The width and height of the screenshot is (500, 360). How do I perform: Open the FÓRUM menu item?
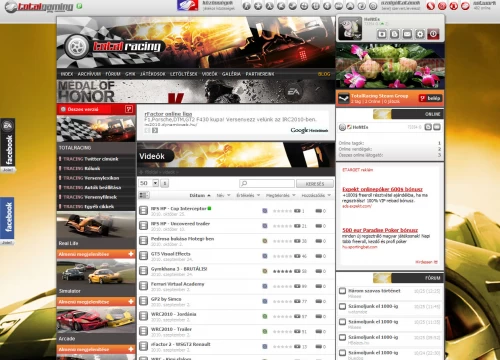pos(113,74)
